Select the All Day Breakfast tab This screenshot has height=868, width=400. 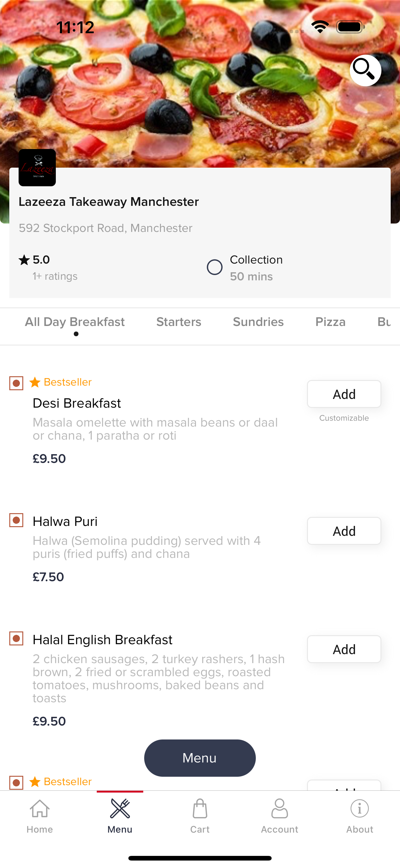(x=75, y=322)
